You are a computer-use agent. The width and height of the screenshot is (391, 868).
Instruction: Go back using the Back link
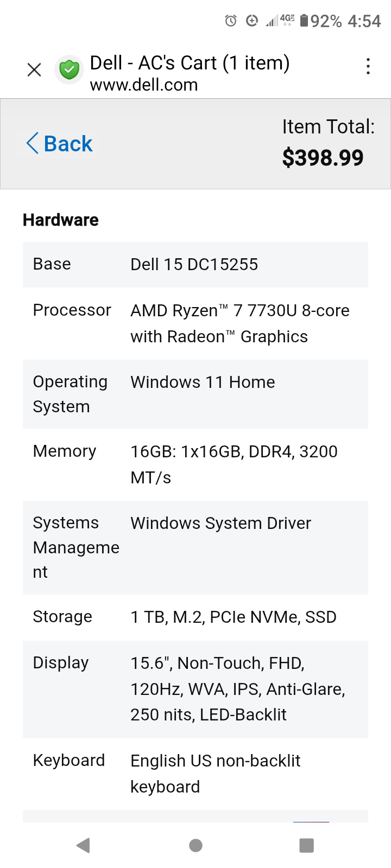point(68,144)
